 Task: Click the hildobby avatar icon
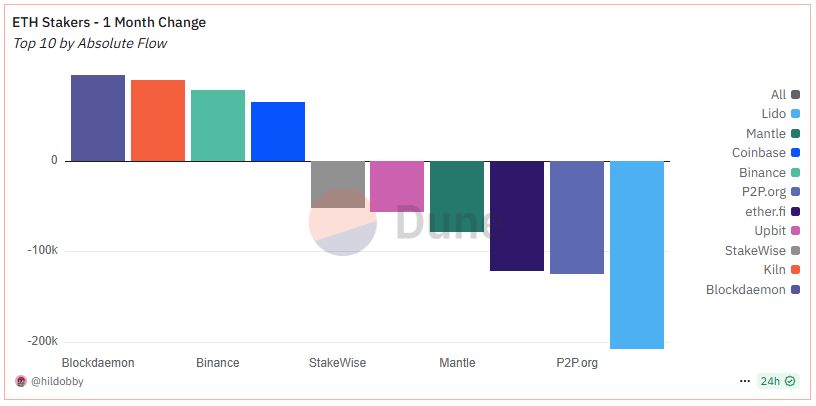pyautogui.click(x=21, y=382)
